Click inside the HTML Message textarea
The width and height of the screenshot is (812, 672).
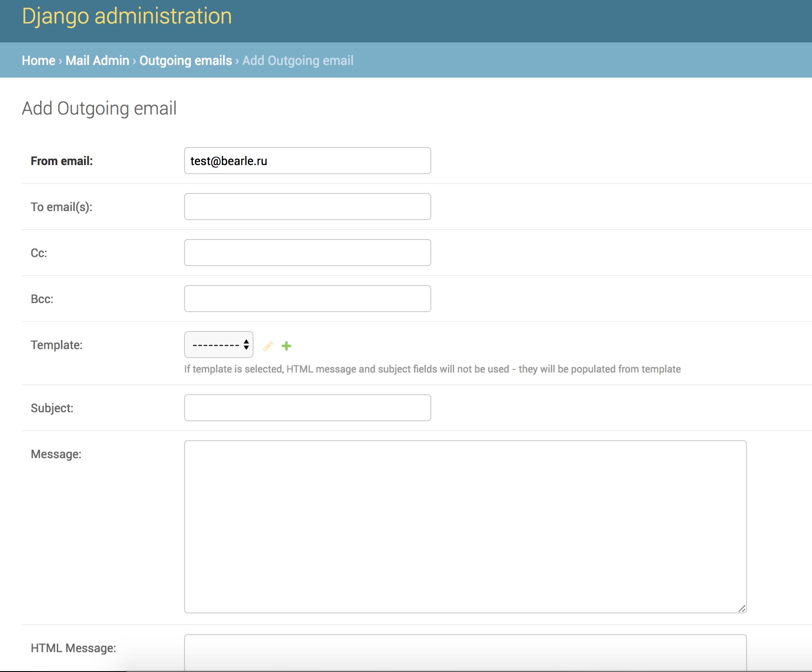tap(466, 653)
